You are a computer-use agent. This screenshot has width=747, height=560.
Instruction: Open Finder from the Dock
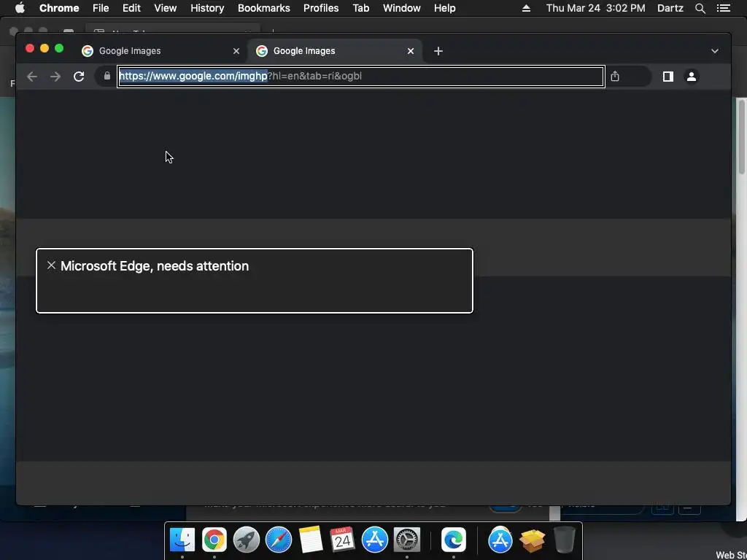(182, 540)
